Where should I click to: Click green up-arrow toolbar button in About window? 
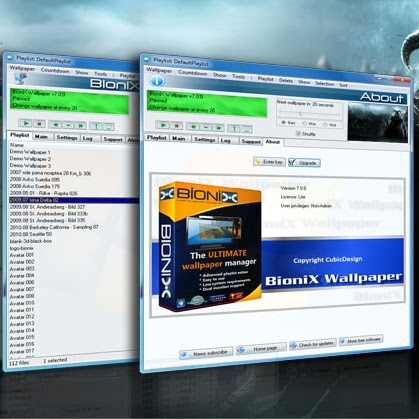234,129
